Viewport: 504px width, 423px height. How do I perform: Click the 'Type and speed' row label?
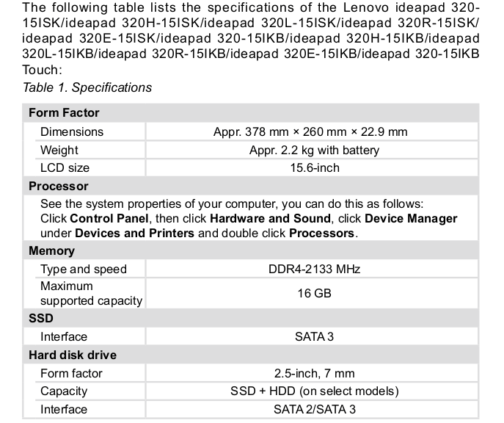tap(84, 270)
